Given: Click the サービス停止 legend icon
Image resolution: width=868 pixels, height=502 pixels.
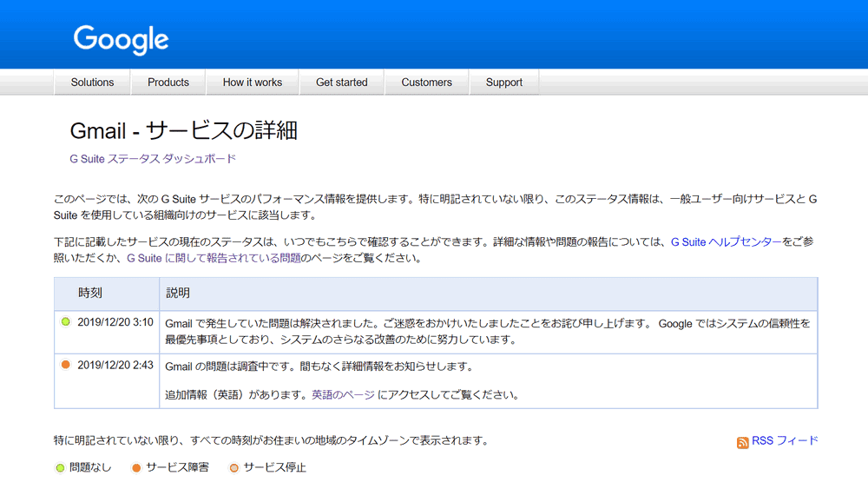Looking at the screenshot, I should pos(234,468).
